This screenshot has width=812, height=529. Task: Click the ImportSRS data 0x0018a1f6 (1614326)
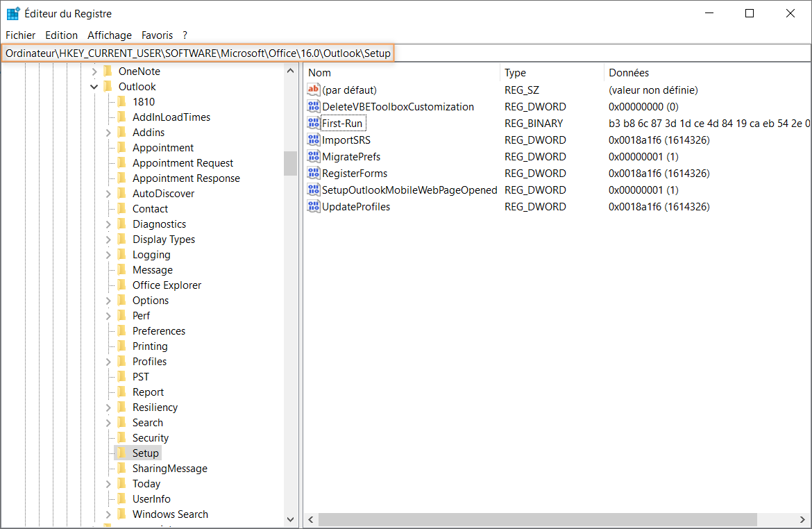coord(659,140)
